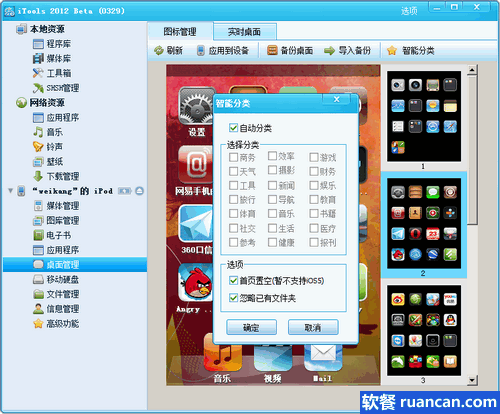Click 备份桌面 backup desktop
The height and width of the screenshot is (414, 500).
pos(290,51)
